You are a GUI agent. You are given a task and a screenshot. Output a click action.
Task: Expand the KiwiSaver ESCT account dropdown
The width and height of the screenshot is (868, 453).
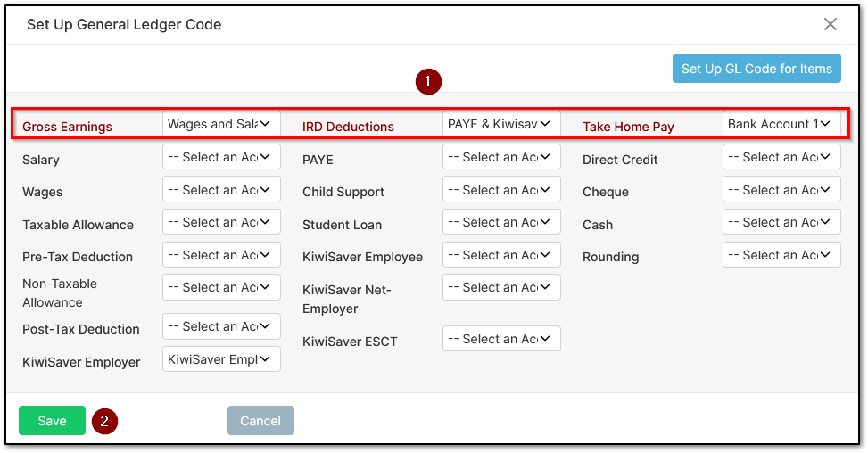click(x=501, y=339)
